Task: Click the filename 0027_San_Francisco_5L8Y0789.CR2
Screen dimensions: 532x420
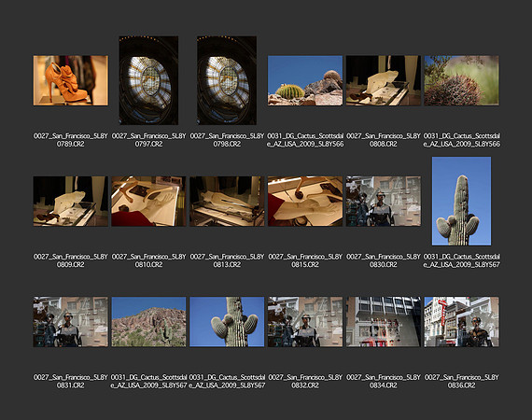Action: coord(71,140)
